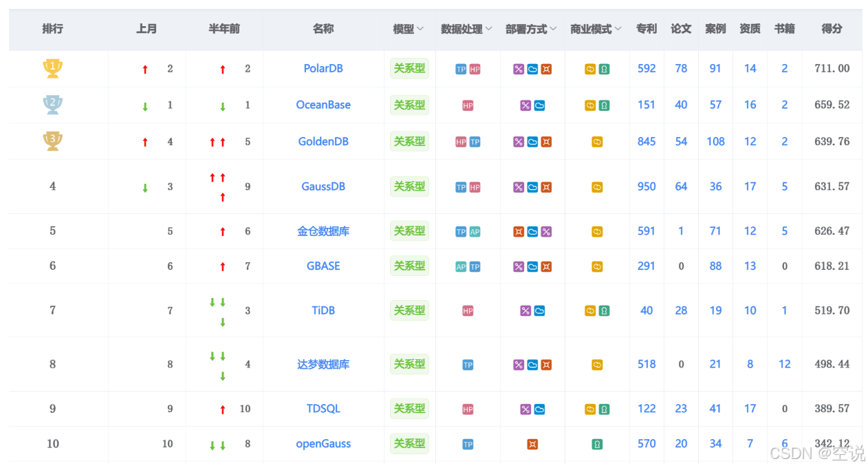Click PolarDB patent count 592
868x468 pixels.
click(647, 68)
